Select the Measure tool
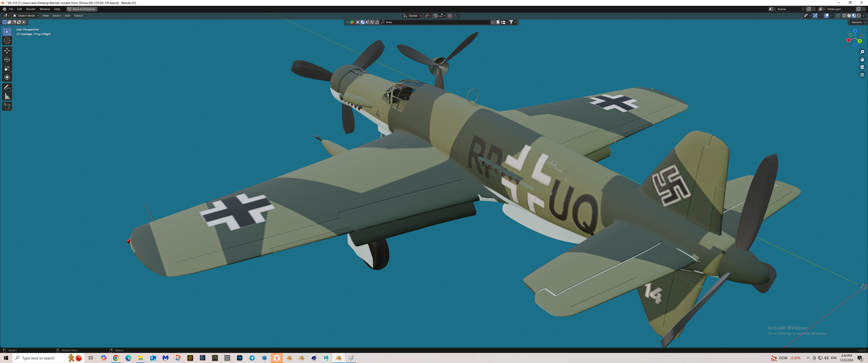 pos(7,96)
